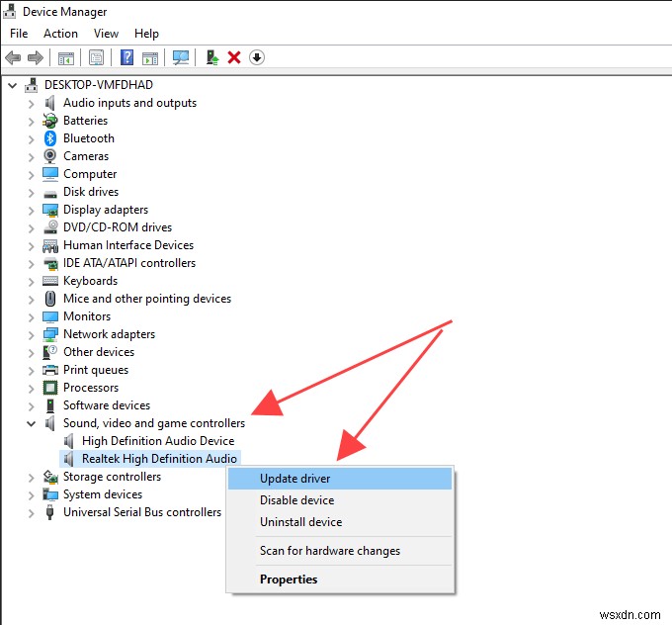672x625 pixels.
Task: Open the Help menu
Action: (146, 34)
